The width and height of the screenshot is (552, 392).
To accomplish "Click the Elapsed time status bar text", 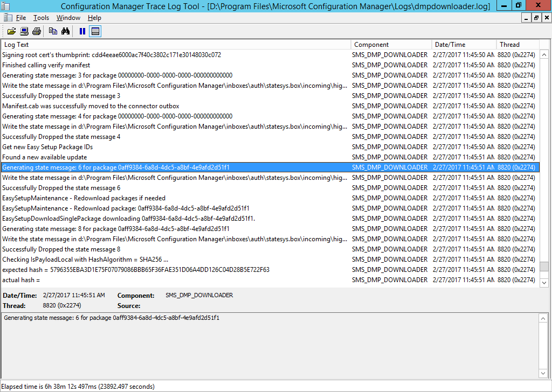I will tap(78, 387).
